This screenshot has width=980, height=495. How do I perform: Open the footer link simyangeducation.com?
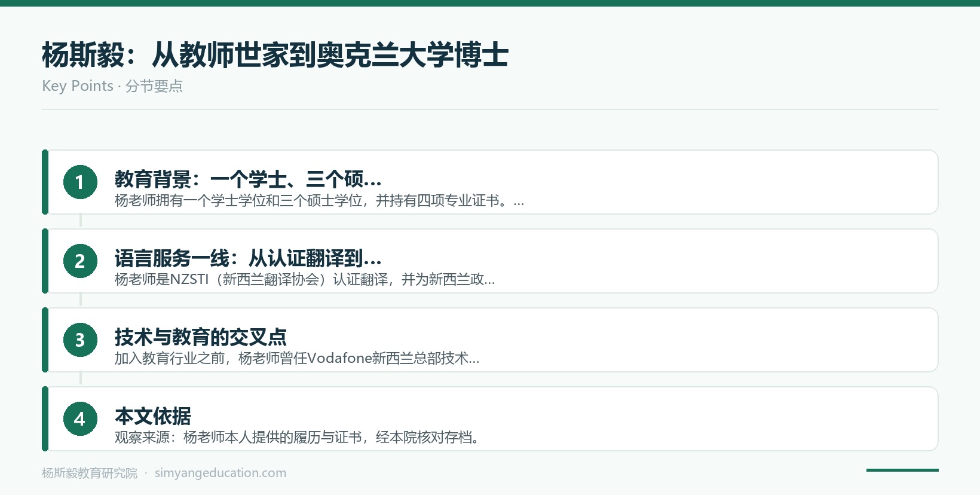pyautogui.click(x=220, y=473)
